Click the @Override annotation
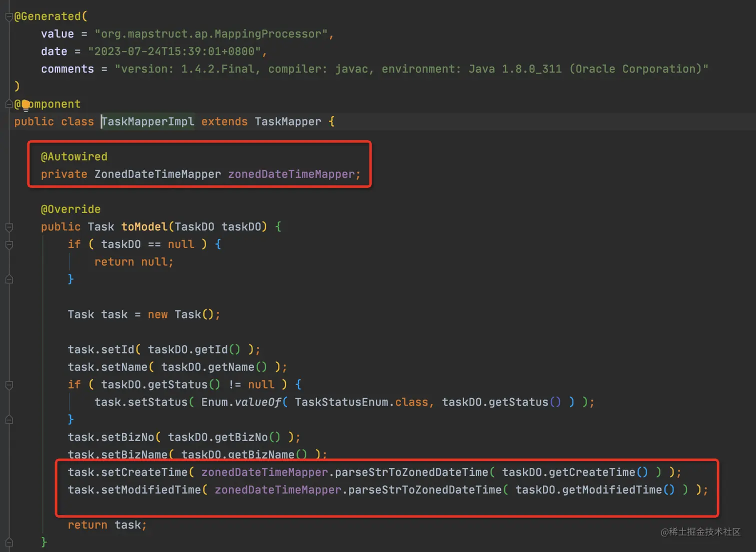 pos(70,209)
